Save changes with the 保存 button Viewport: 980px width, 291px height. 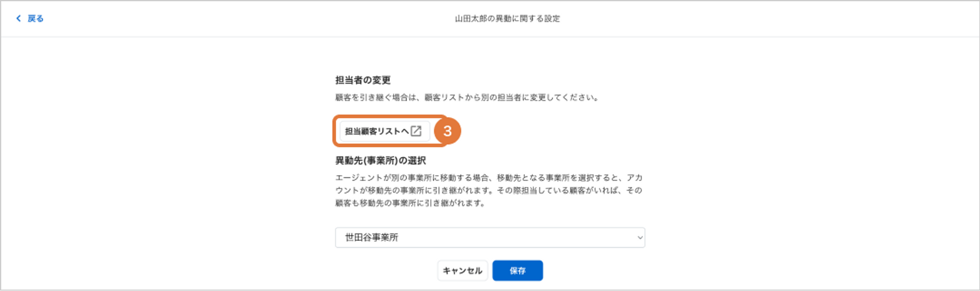point(517,270)
